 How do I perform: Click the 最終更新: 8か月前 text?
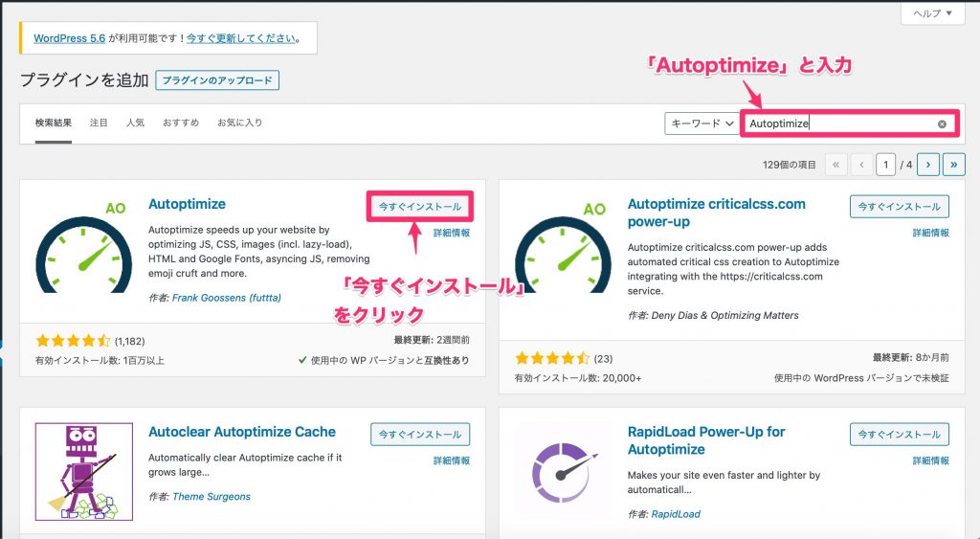pos(911,357)
